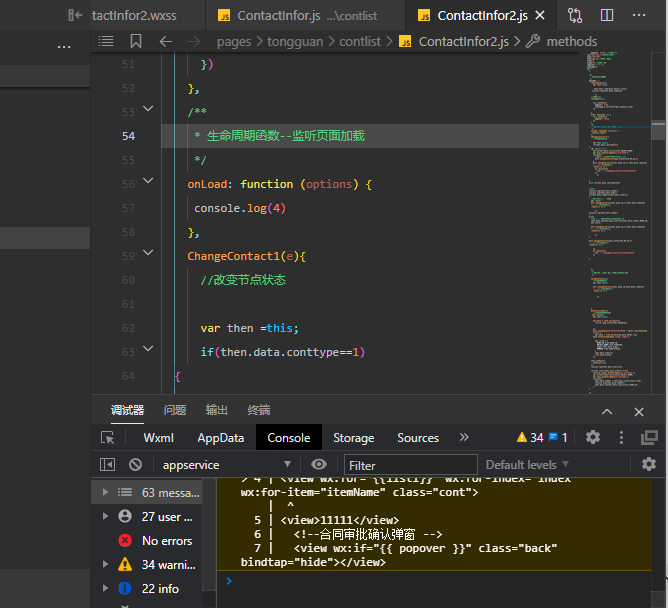Go forward with the right arrow
This screenshot has width=668, height=608.
[x=194, y=41]
